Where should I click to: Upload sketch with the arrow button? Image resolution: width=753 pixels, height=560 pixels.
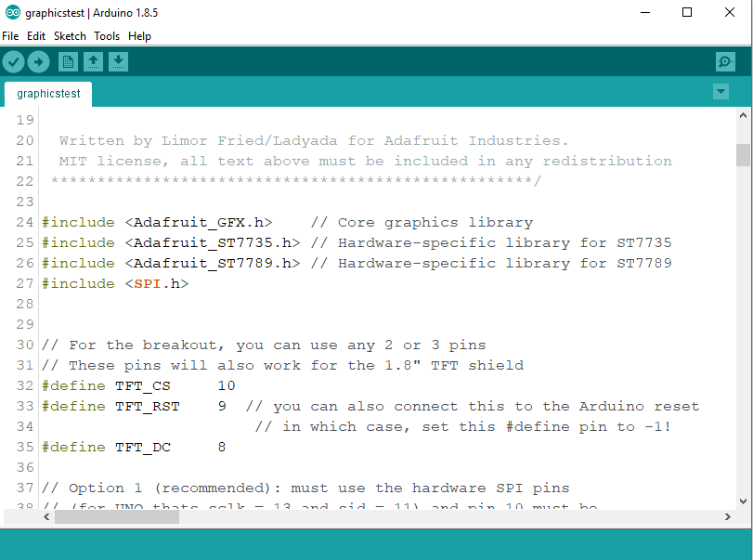(38, 62)
